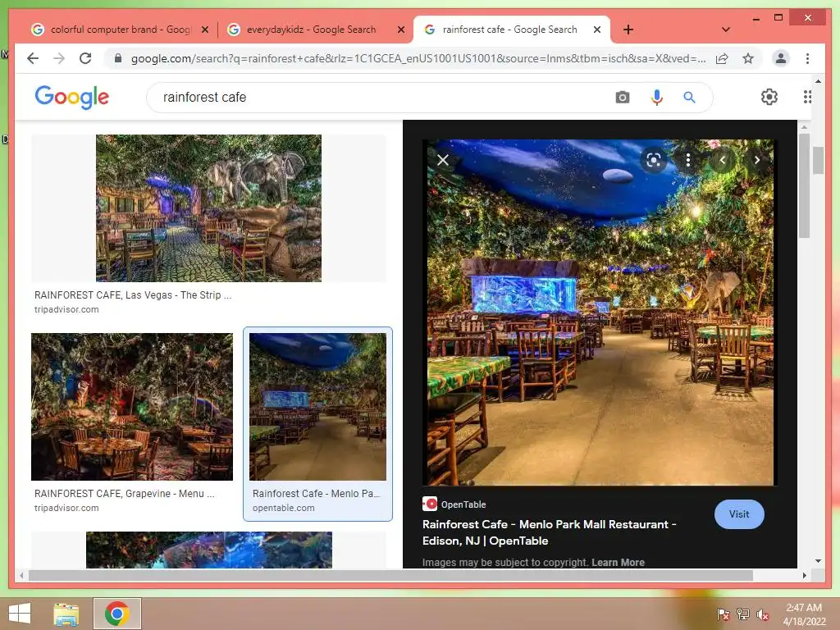Image resolution: width=840 pixels, height=630 pixels.
Task: Close the everydaykidz tab
Action: [400, 30]
